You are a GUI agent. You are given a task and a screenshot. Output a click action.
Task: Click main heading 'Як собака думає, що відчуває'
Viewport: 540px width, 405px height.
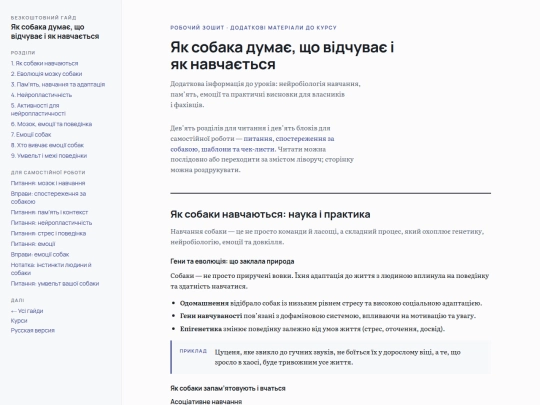(282, 56)
